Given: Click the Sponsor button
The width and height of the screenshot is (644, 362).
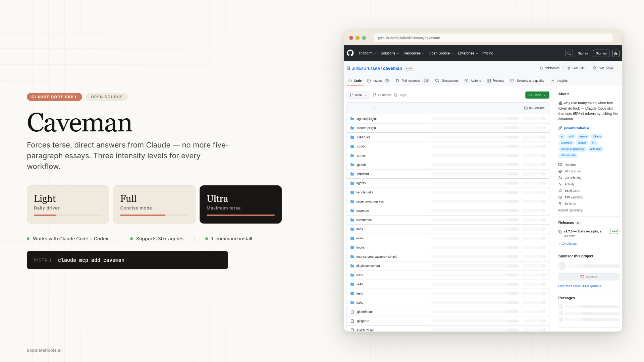Looking at the screenshot, I should click(x=589, y=277).
